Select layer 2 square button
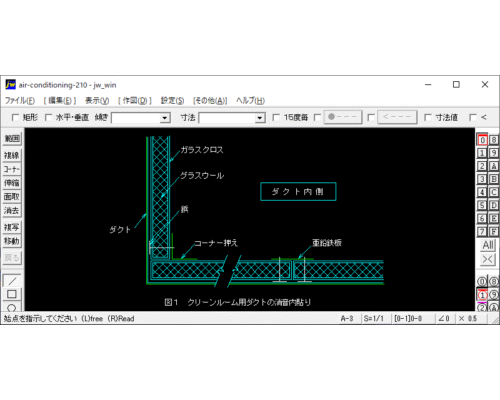 (482, 166)
